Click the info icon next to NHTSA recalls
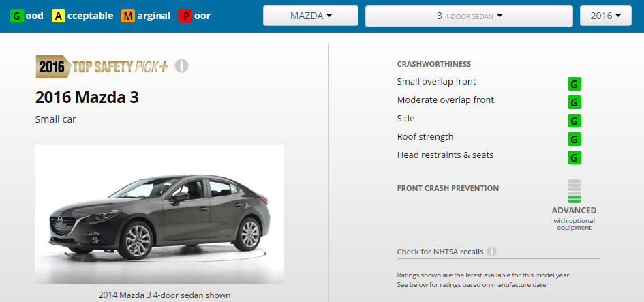This screenshot has height=302, width=644. pyautogui.click(x=491, y=252)
